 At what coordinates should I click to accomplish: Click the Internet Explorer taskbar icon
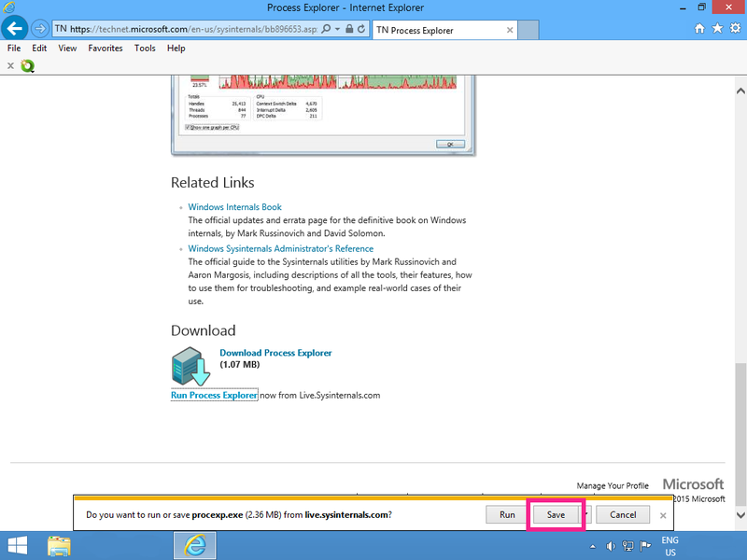pos(194,546)
